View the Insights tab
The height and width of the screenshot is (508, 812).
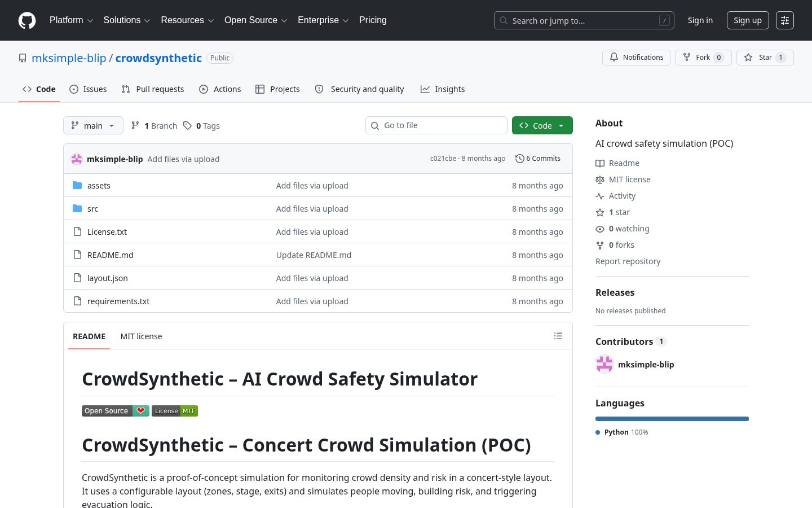pos(443,89)
